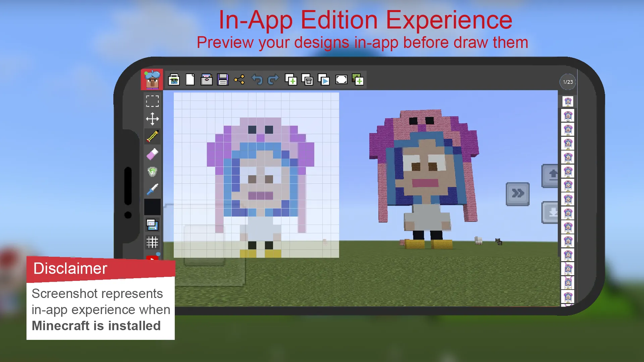
Task: Play the frame animation
Action: (x=324, y=80)
